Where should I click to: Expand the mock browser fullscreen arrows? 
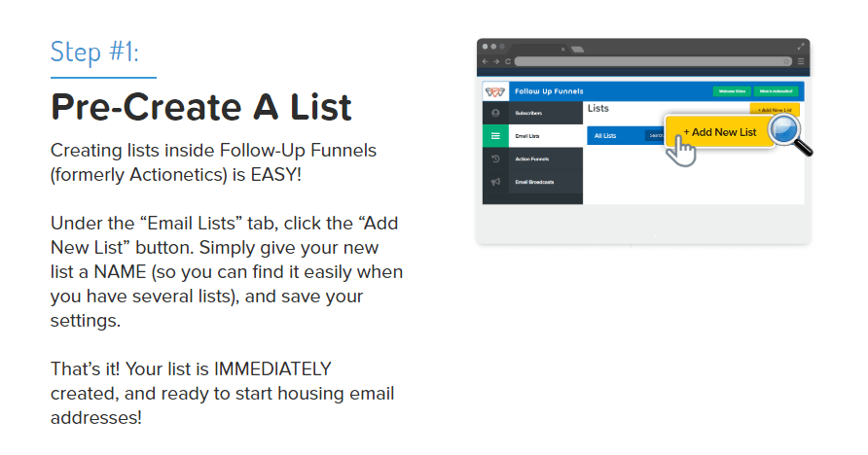point(801,47)
